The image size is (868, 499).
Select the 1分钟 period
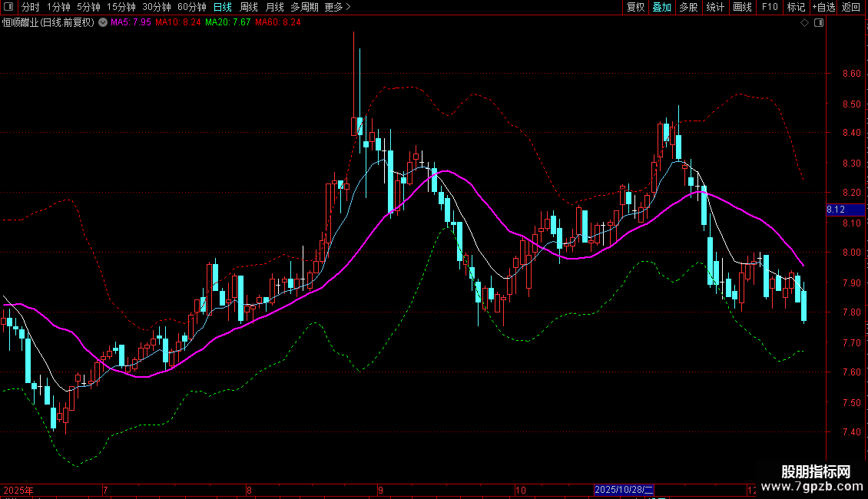tap(58, 7)
